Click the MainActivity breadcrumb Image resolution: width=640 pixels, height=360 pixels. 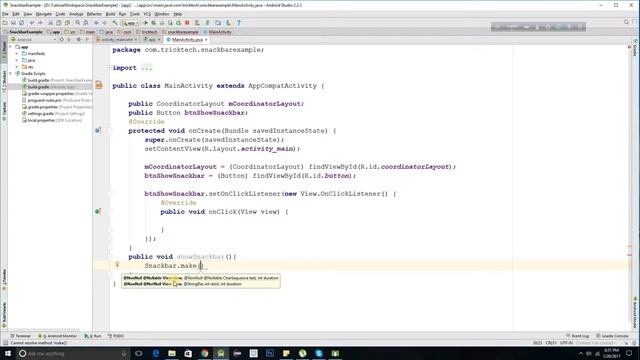click(x=217, y=32)
